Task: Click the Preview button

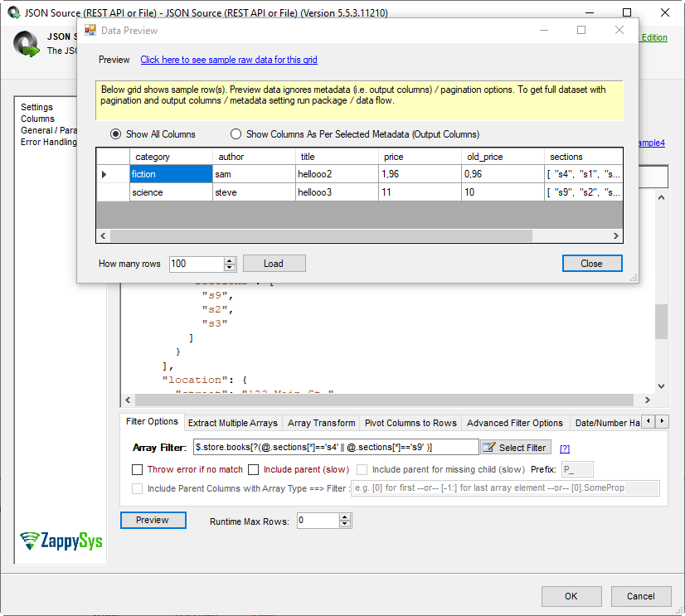Action: click(x=153, y=520)
